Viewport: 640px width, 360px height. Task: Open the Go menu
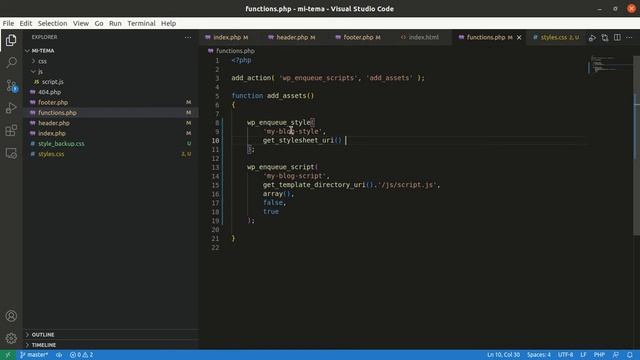(x=99, y=23)
